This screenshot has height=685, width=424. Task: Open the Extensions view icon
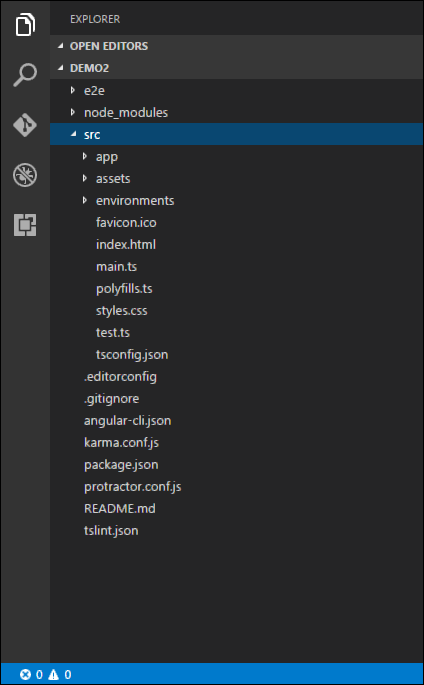coord(25,225)
